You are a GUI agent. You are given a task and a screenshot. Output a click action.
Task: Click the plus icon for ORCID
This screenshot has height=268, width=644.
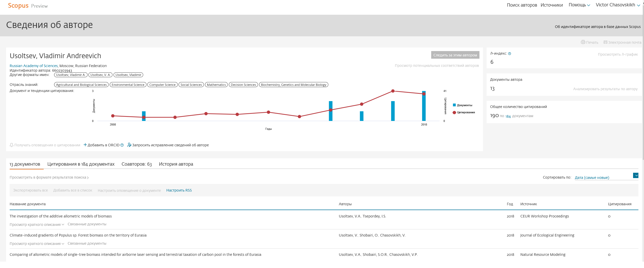click(85, 145)
